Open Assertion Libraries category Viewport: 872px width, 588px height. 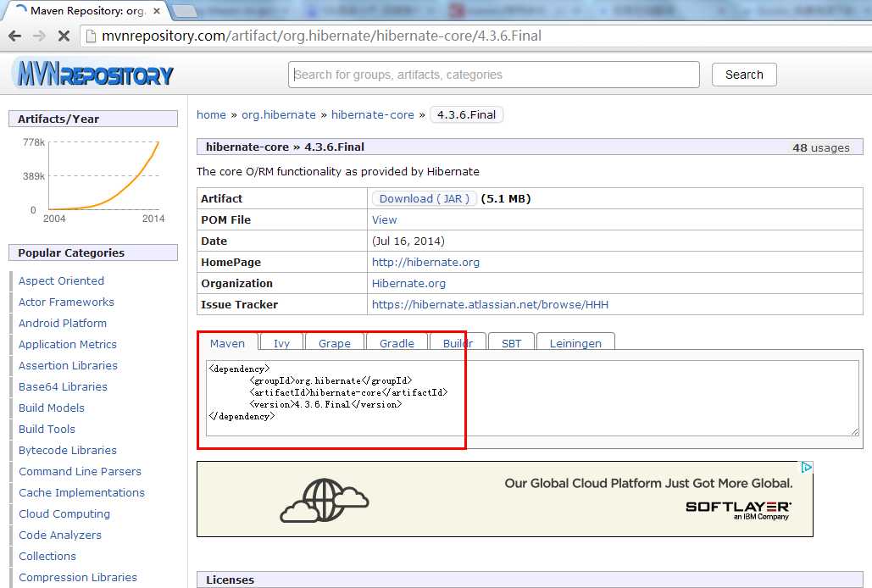point(68,366)
